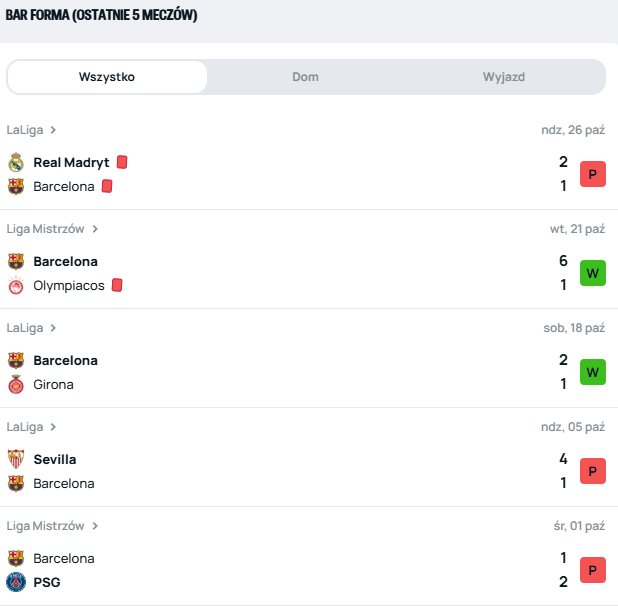Viewport: 618px width, 606px height.
Task: Click red card icon next to Real Madryt
Action: (x=122, y=162)
